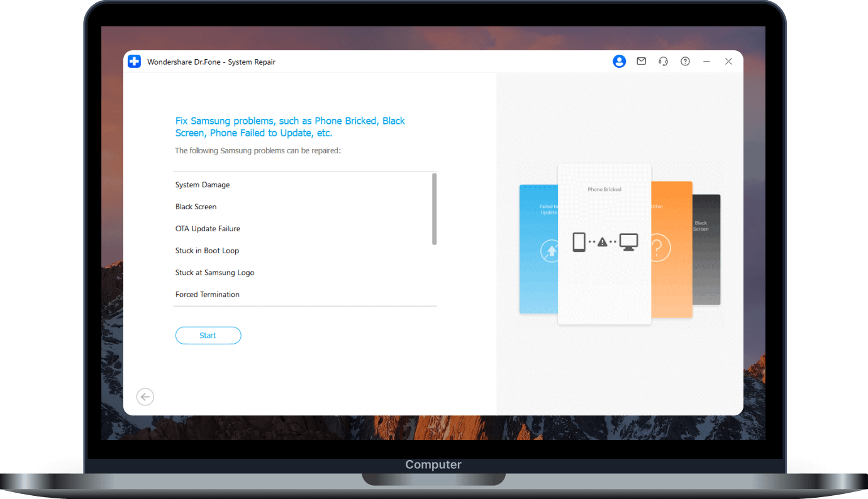Click the phone device icon on Phone Bricked card
Viewport: 868px width, 499px height.
579,242
